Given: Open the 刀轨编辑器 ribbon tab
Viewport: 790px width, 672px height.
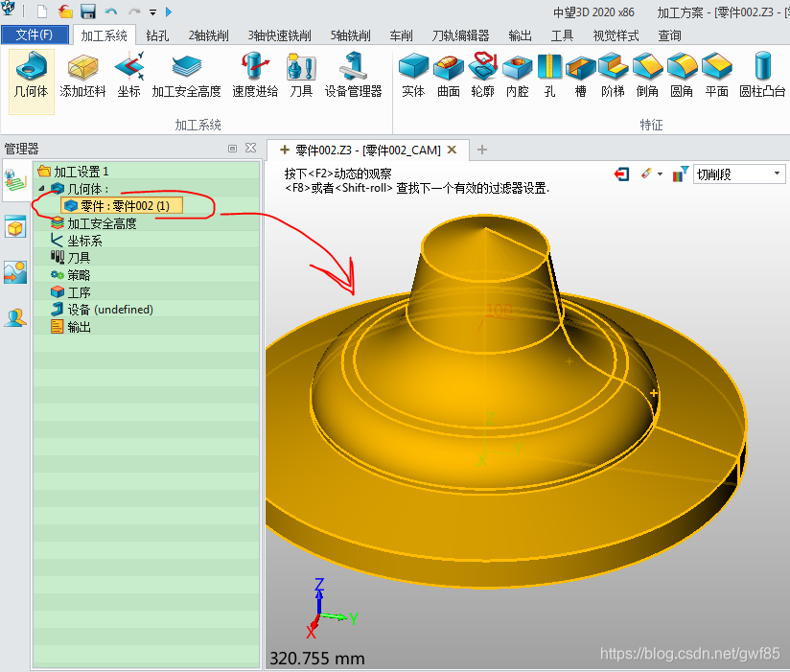Looking at the screenshot, I should click(x=460, y=35).
